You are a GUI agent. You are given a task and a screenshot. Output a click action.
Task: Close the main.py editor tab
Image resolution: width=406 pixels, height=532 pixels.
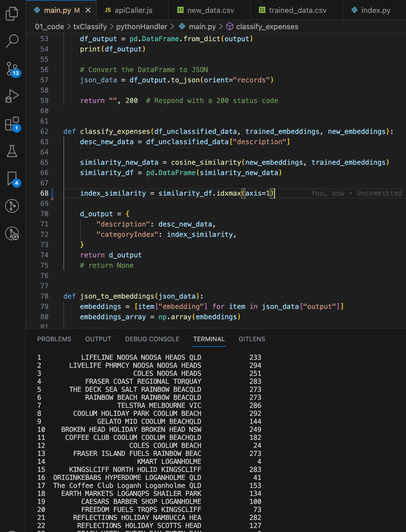pyautogui.click(x=88, y=10)
